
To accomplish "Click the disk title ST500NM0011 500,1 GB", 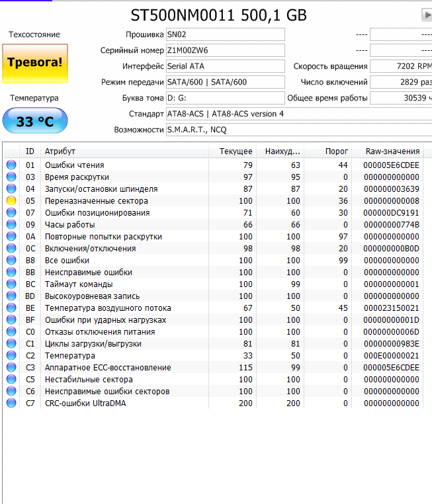I will pos(218,15).
